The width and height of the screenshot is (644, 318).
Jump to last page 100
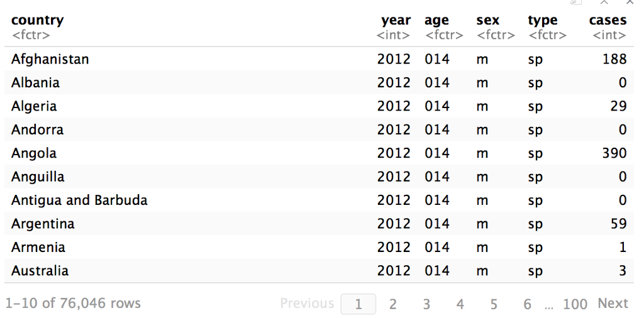pos(575,304)
